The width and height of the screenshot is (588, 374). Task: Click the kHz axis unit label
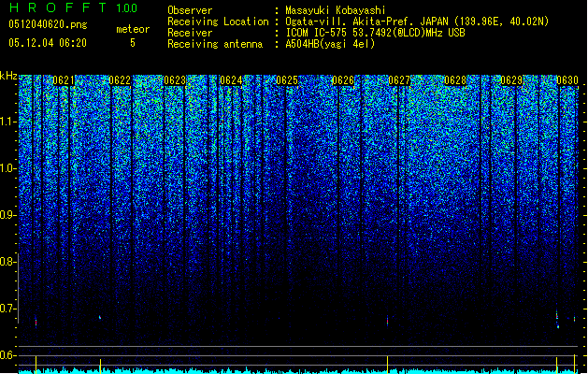8,76
